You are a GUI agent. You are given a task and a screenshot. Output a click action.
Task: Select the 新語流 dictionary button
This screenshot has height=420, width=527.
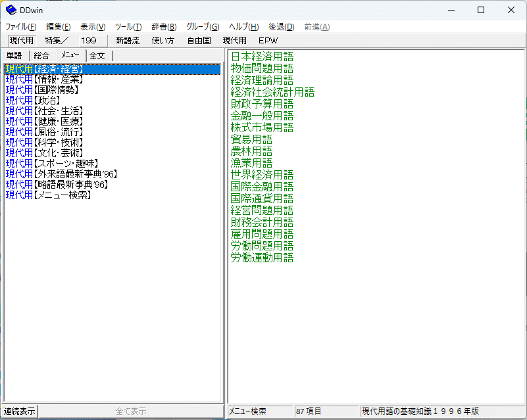coord(128,41)
